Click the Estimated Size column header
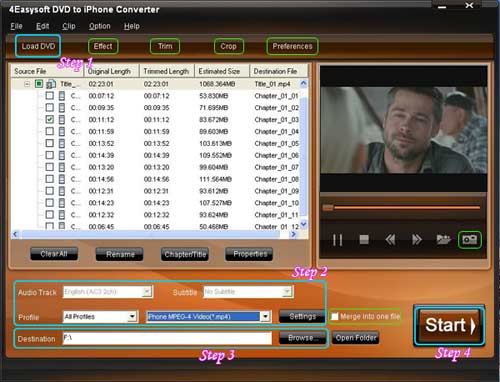 222,71
